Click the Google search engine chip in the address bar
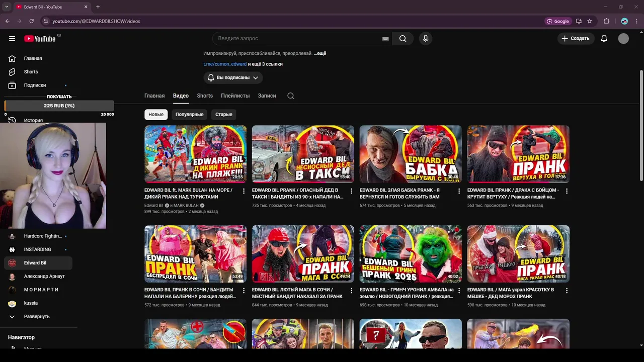Viewport: 644px width, 362px height. [x=558, y=21]
